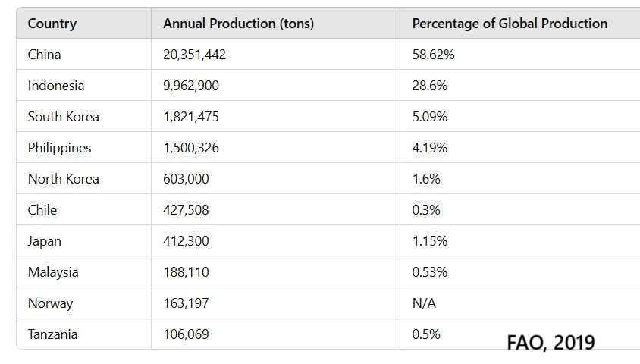Select Norway's N/A percentage cell
The width and height of the screenshot is (640, 364).
pos(425,303)
